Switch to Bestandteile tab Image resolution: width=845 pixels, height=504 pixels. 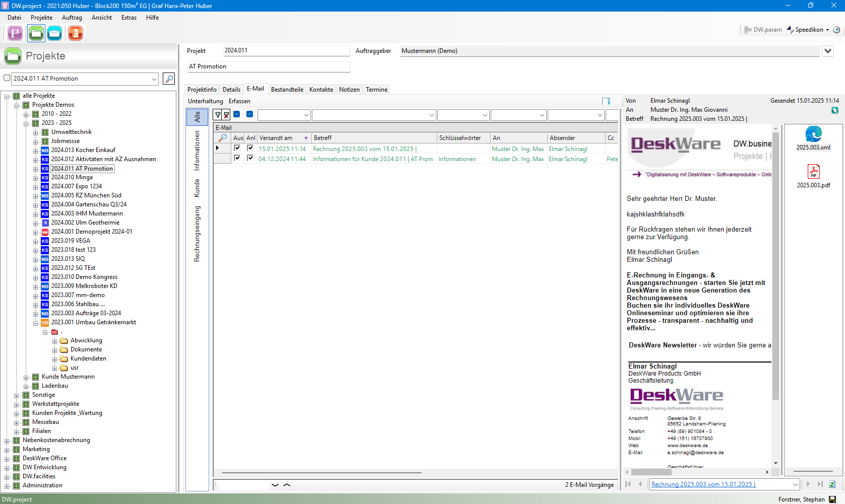[287, 90]
